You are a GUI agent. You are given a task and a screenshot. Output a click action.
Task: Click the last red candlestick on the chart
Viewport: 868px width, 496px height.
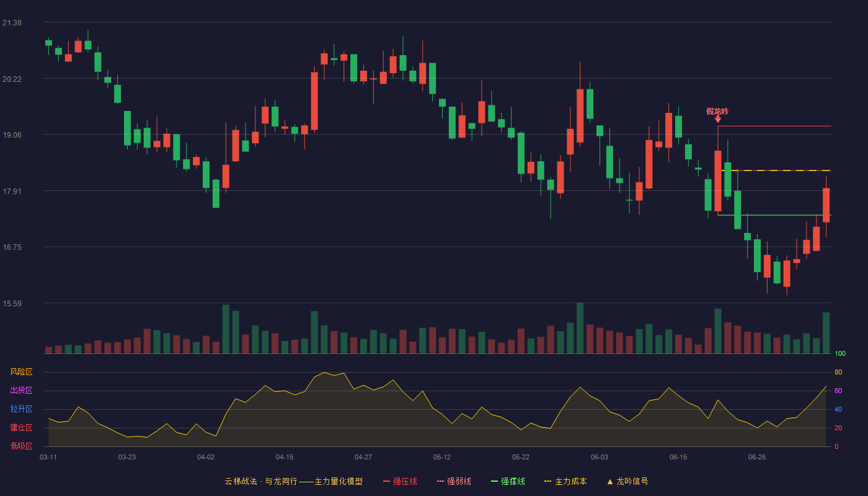click(826, 205)
